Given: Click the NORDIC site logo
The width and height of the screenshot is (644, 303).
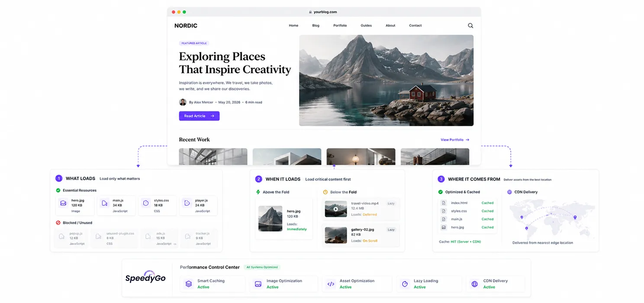Looking at the screenshot, I should (x=186, y=26).
